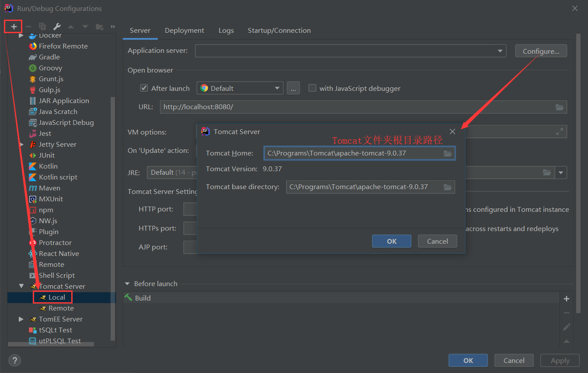Open the Help question mark icon
588x373 pixels.
click(14, 360)
